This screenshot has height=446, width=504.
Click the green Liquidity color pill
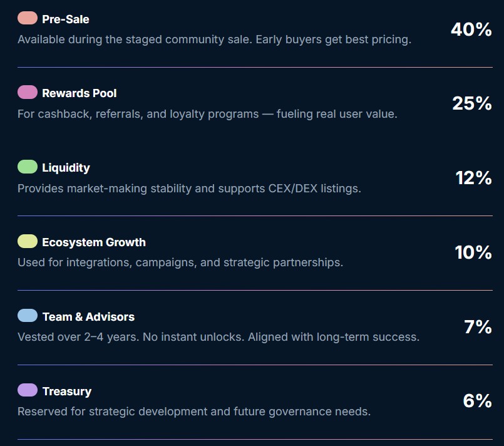pos(28,167)
